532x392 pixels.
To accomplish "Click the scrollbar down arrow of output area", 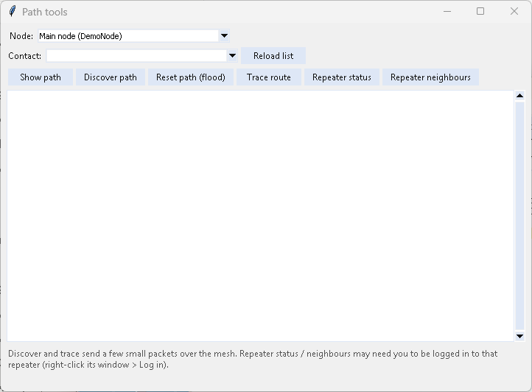I will tap(519, 336).
